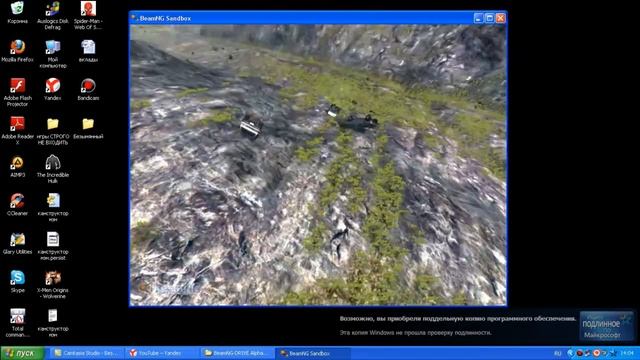Launch Mozilla Firefox from desktop
This screenshot has width=640, height=360.
point(17,51)
